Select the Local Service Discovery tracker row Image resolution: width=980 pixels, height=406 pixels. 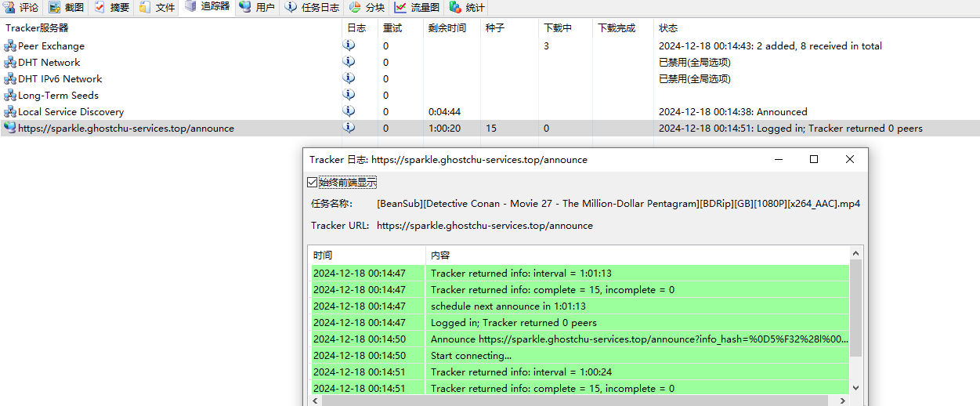pyautogui.click(x=71, y=112)
